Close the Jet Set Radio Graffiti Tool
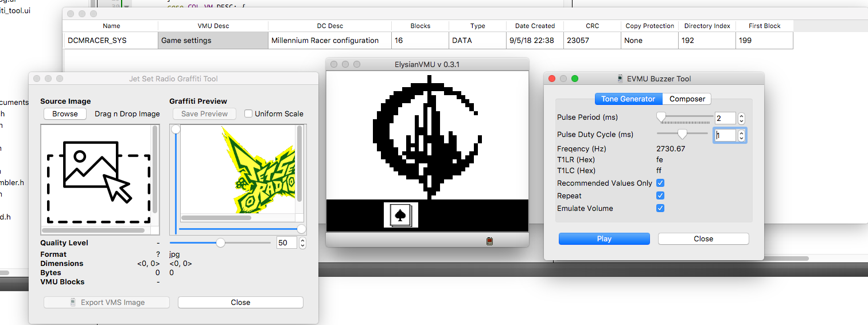This screenshot has height=325, width=868. (x=240, y=302)
